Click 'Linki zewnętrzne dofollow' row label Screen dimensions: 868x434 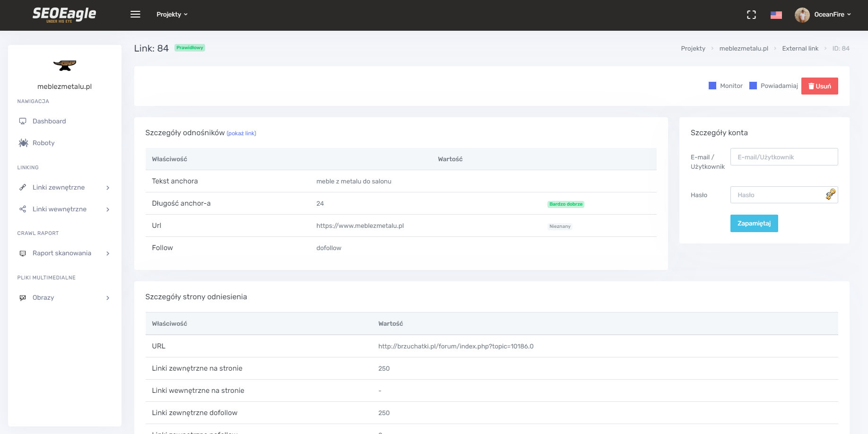coord(195,413)
